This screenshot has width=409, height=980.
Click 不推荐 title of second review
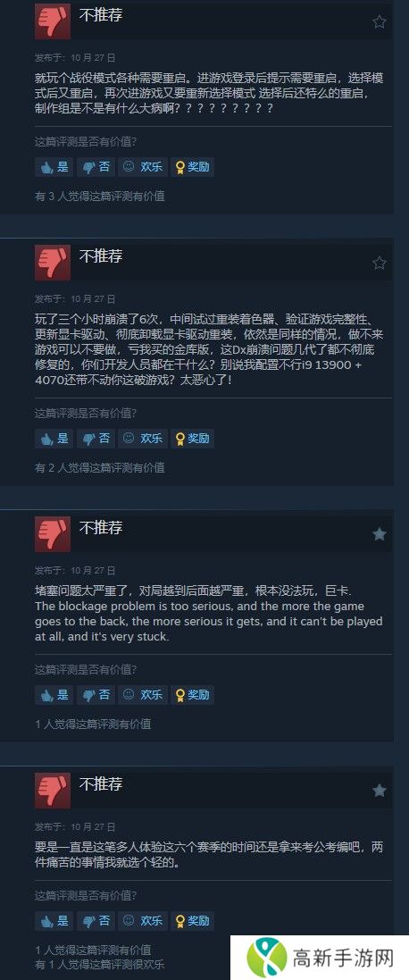(x=101, y=256)
